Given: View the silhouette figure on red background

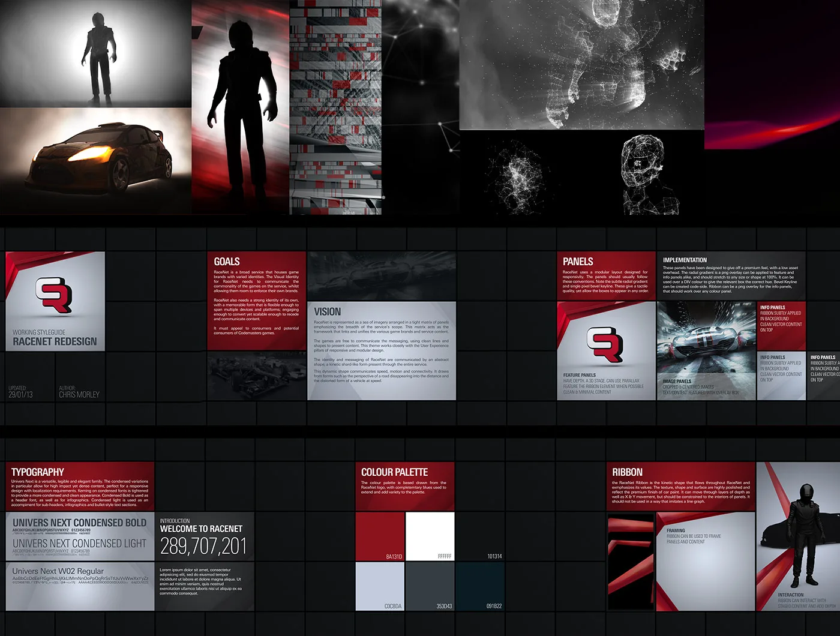Looking at the screenshot, I should pyautogui.click(x=241, y=107).
